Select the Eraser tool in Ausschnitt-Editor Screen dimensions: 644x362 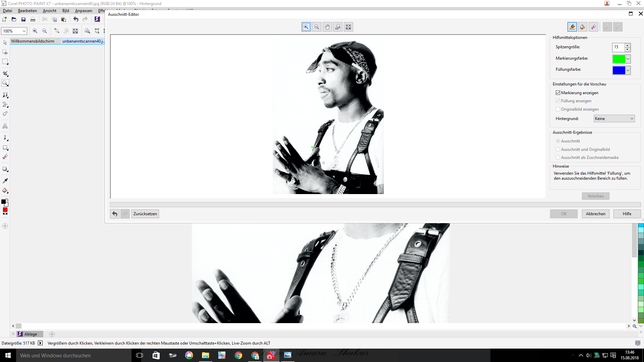594,27
